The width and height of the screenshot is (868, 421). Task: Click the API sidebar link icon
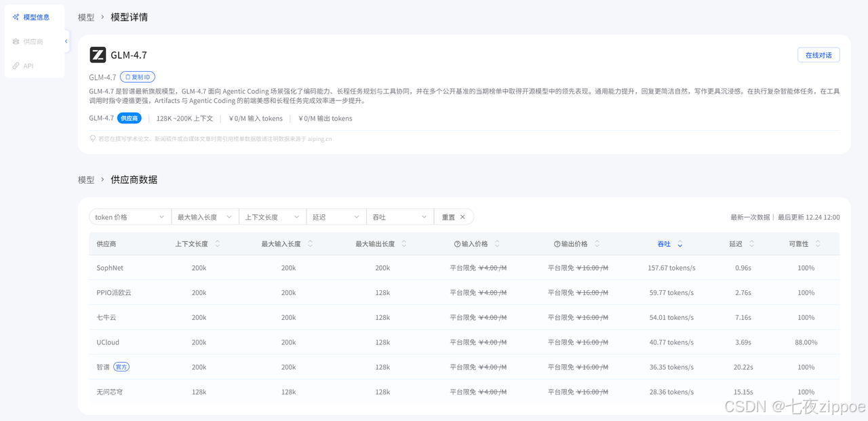[x=16, y=66]
